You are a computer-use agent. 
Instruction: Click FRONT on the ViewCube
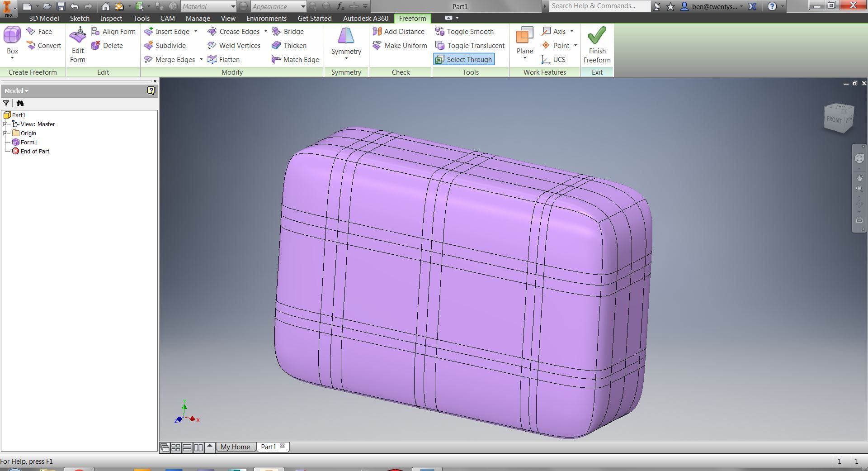click(x=833, y=120)
